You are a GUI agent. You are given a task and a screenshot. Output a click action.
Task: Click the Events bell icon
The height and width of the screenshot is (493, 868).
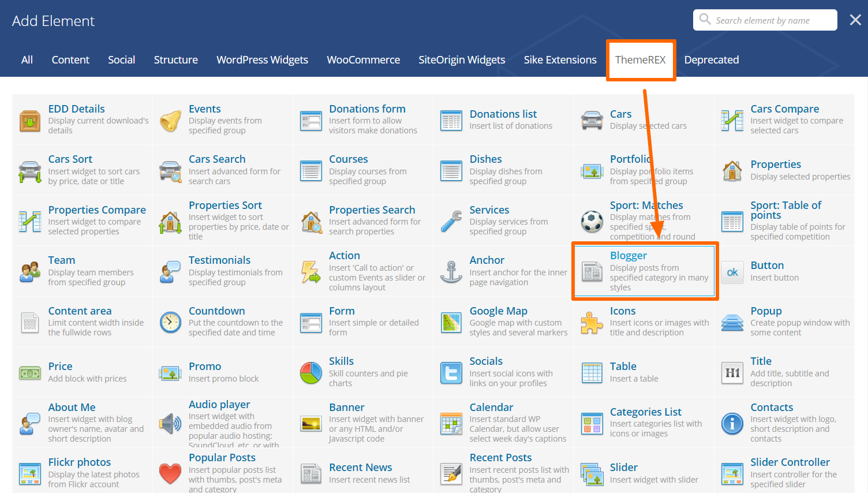(170, 120)
